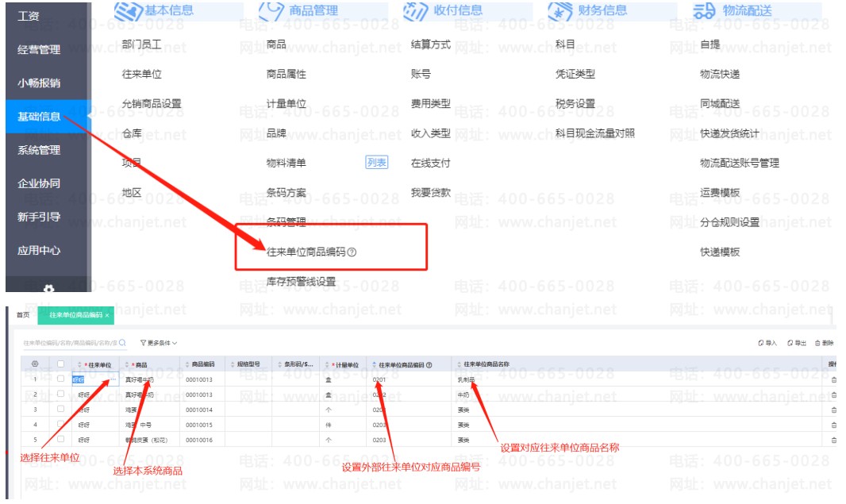Click the 删除 delete button in toolbar
Image resolution: width=846 pixels, height=504 pixels.
[x=824, y=343]
